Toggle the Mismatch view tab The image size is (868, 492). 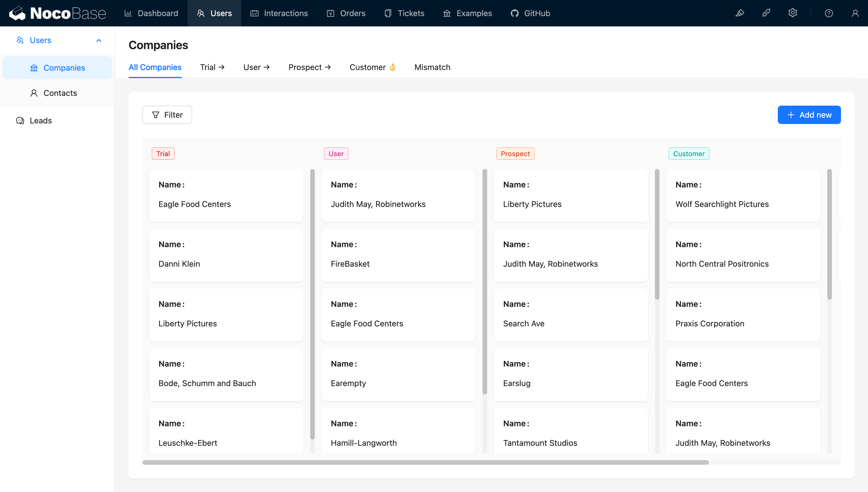(432, 67)
